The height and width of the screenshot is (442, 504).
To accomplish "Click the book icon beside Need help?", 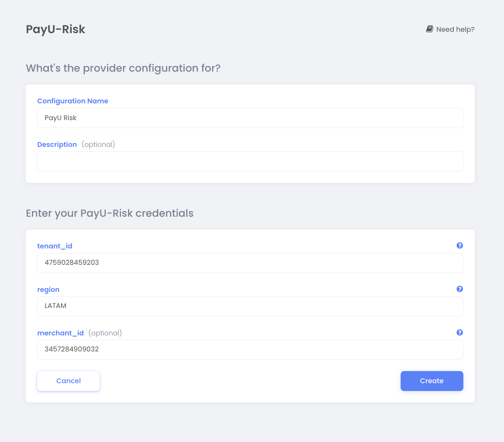I will [x=430, y=29].
